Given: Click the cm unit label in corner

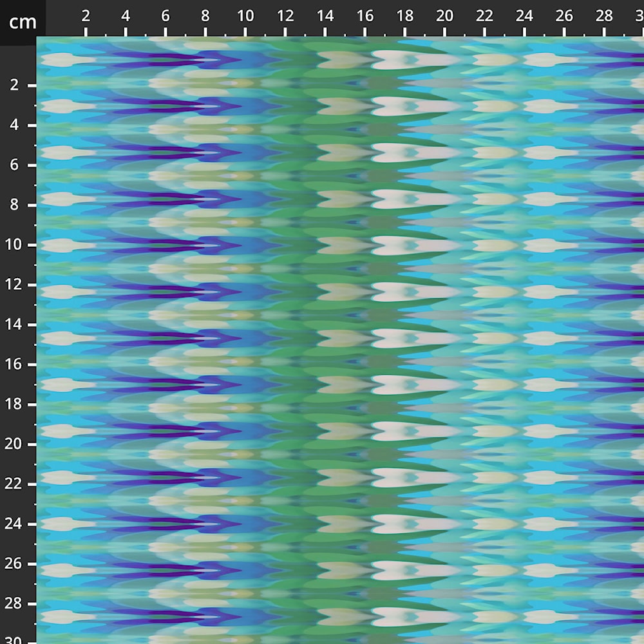Looking at the screenshot, I should tap(23, 23).
